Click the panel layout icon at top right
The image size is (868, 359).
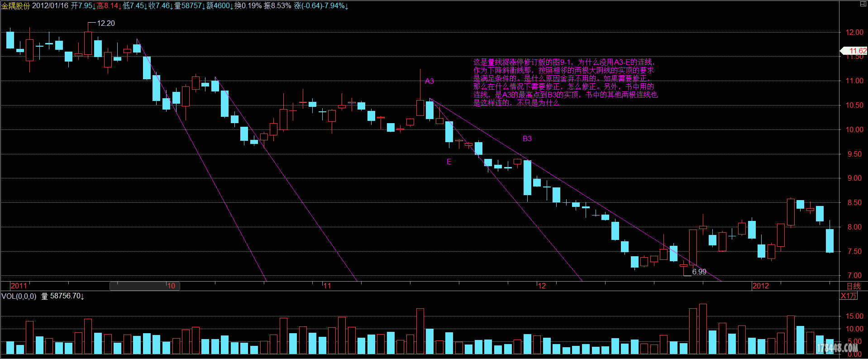tap(863, 4)
